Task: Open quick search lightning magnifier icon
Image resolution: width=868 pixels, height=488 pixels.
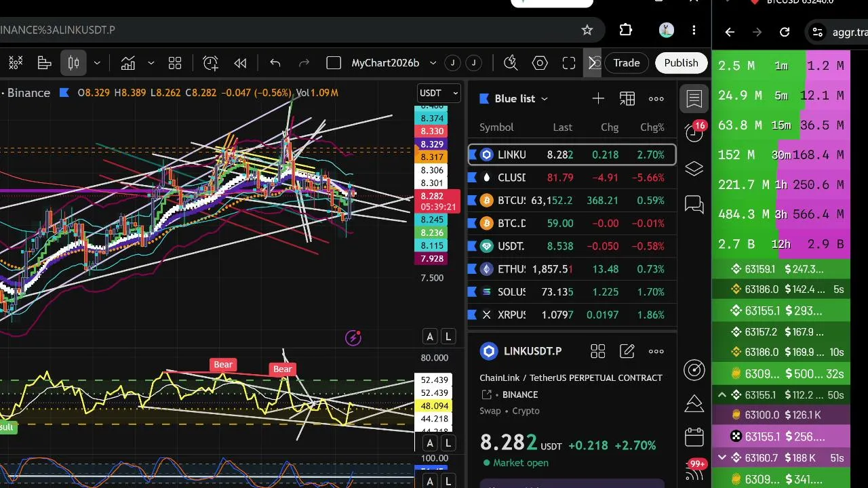Action: pos(511,63)
